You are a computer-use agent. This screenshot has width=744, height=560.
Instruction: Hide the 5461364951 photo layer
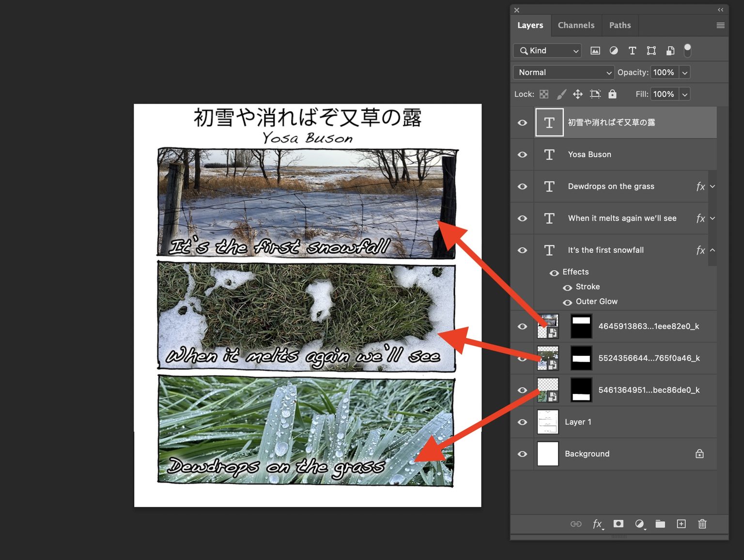coord(522,390)
